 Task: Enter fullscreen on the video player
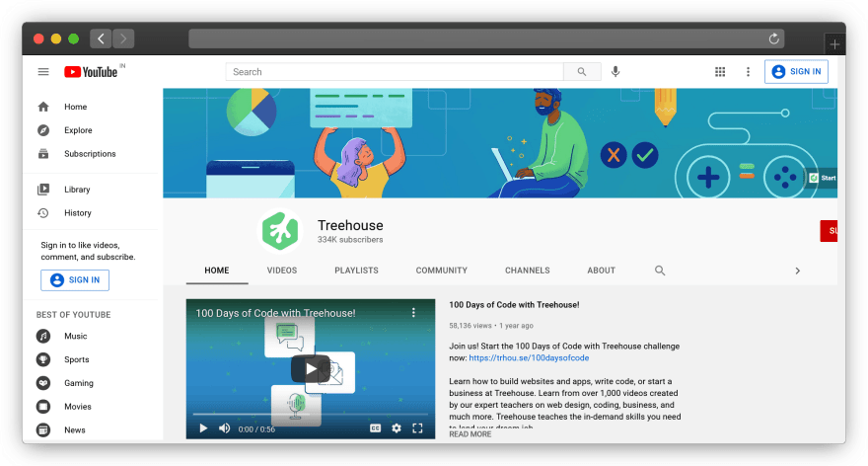[417, 428]
